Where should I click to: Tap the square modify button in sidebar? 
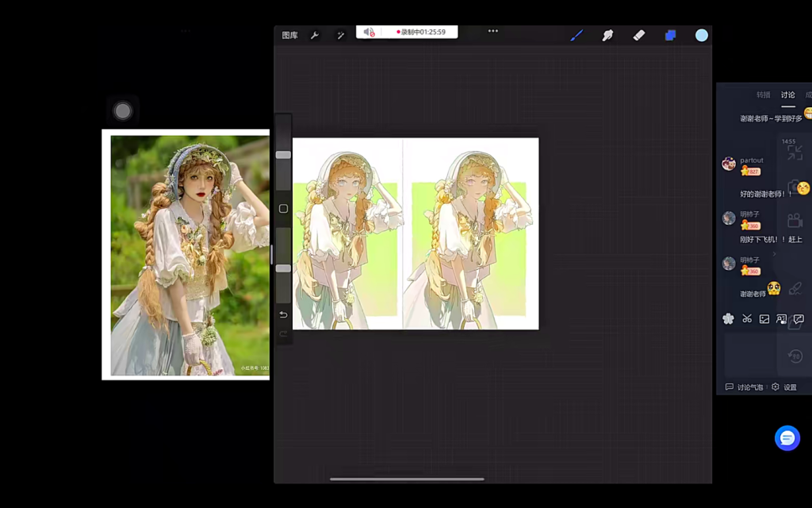pos(283,209)
